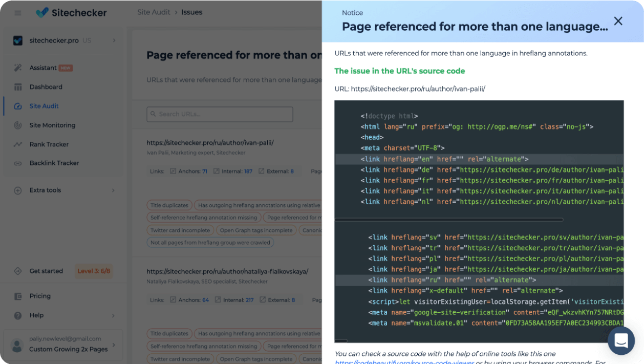Click Anchors count 71
Screen dimensions: 644x364
205,172
